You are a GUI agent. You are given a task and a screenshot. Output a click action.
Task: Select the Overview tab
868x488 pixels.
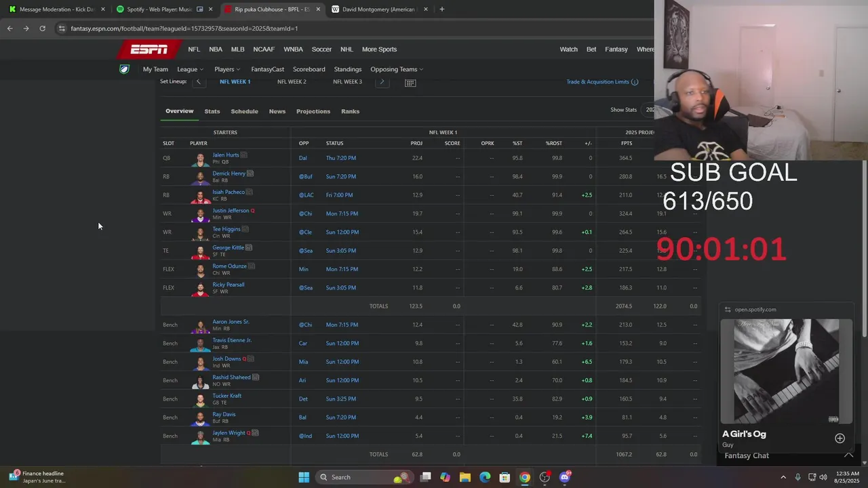pyautogui.click(x=180, y=111)
